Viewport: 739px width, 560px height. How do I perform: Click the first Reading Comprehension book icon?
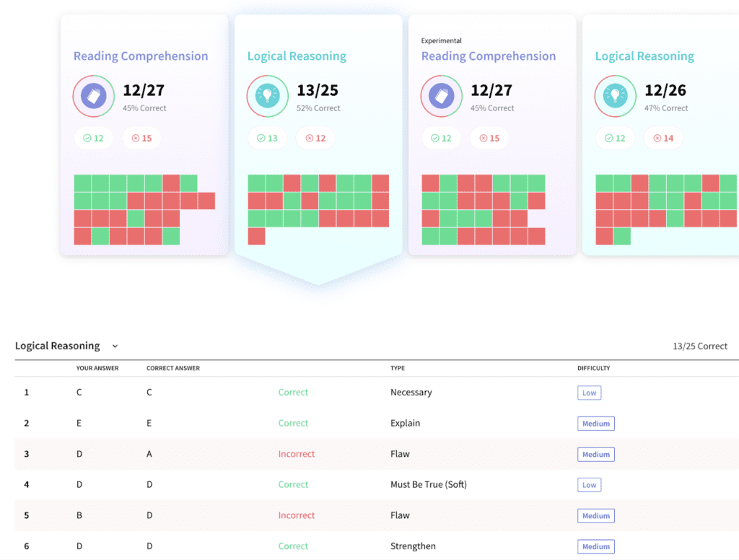[x=94, y=95]
